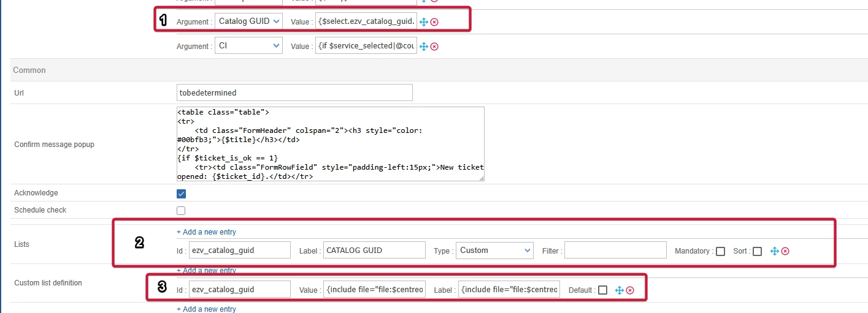Click the custom list definition Id field
This screenshot has height=313, width=868.
click(239, 289)
